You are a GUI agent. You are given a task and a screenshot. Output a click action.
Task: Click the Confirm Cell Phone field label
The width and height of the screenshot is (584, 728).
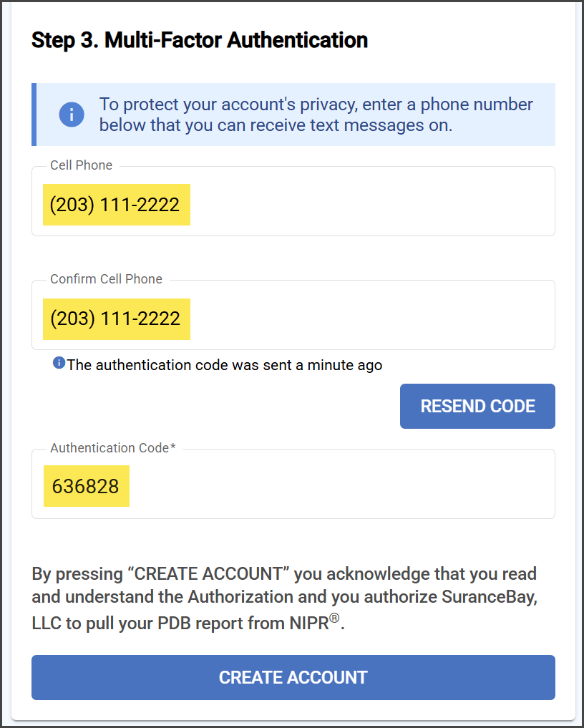pos(107,279)
